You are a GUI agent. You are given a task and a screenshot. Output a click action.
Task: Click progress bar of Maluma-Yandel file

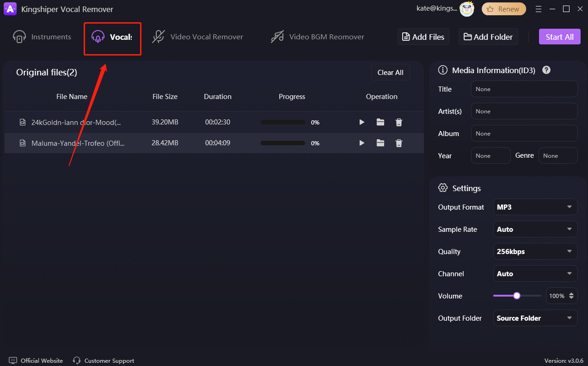[283, 143]
